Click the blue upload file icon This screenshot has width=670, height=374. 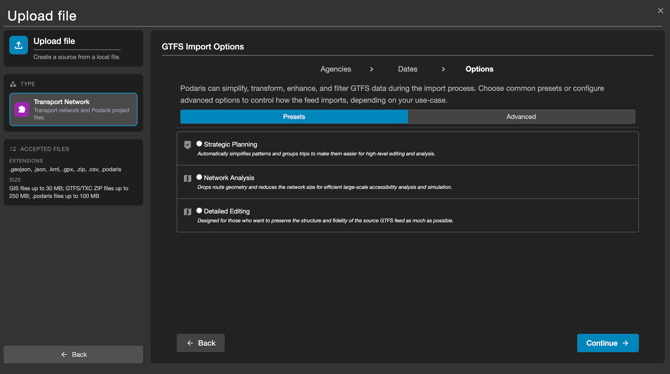[18, 45]
